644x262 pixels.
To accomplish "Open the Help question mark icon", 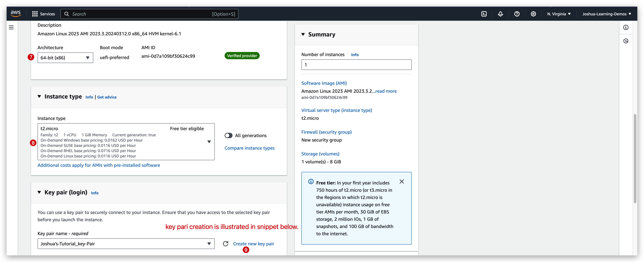I will (517, 14).
